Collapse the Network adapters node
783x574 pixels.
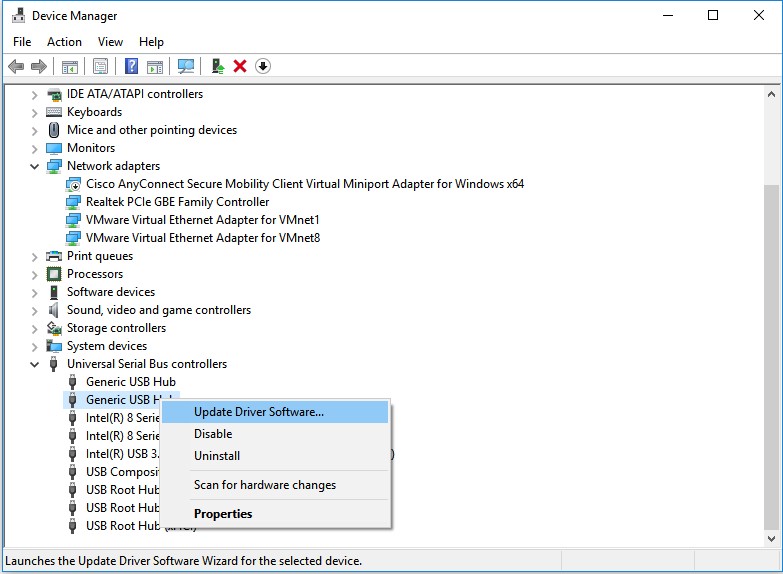click(x=34, y=166)
